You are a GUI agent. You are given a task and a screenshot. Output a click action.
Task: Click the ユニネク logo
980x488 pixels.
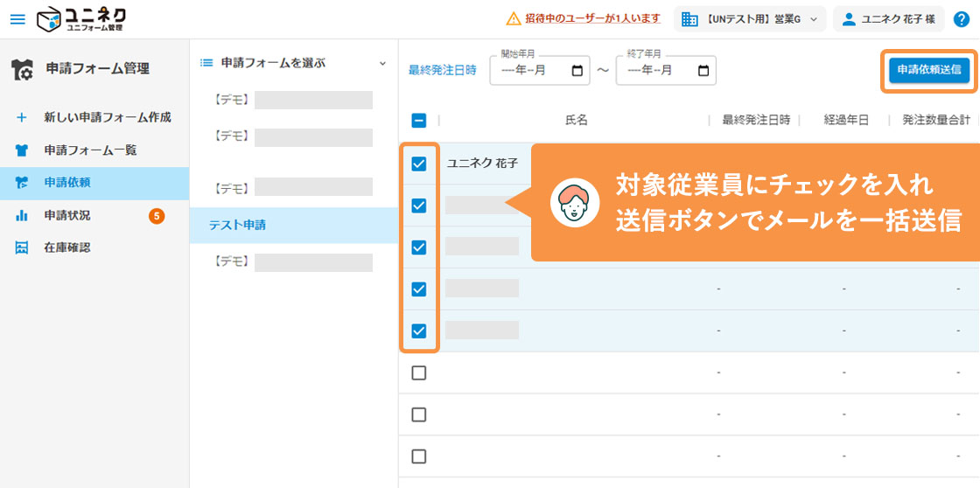(82, 18)
